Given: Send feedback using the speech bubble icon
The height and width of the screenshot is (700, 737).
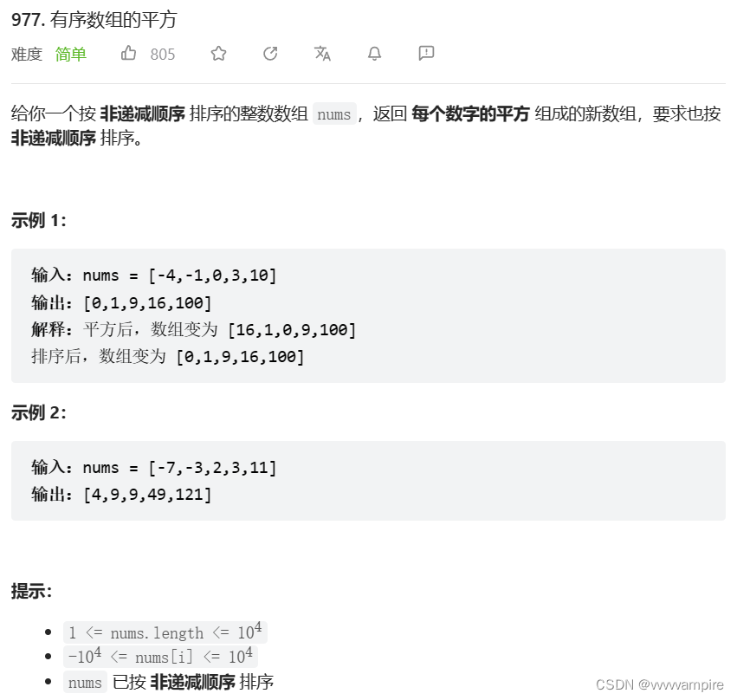Looking at the screenshot, I should [424, 54].
